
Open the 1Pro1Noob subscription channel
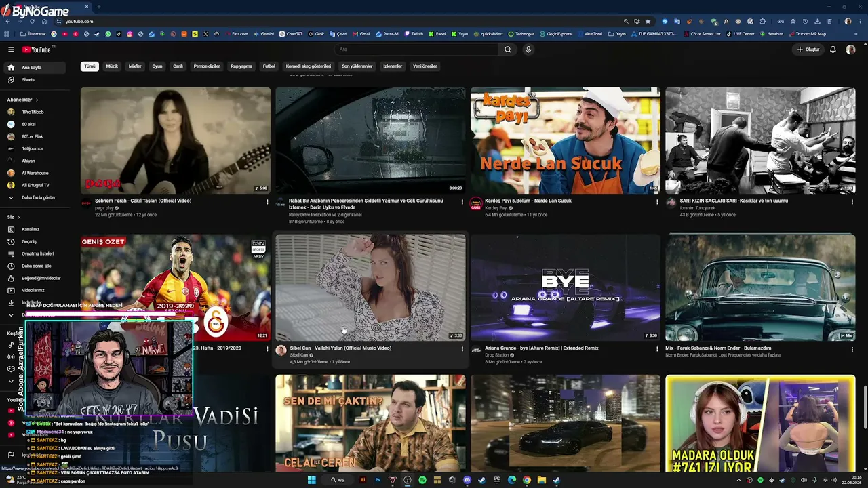click(36, 112)
